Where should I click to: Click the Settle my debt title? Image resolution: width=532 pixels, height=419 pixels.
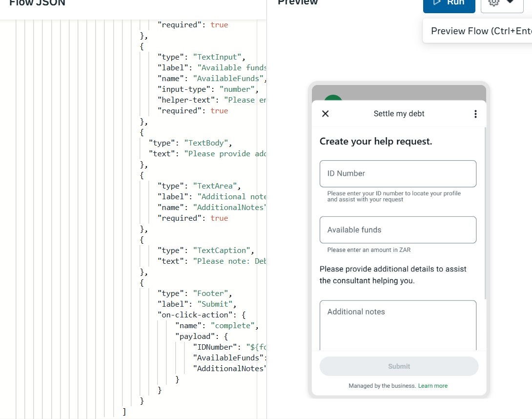399,114
